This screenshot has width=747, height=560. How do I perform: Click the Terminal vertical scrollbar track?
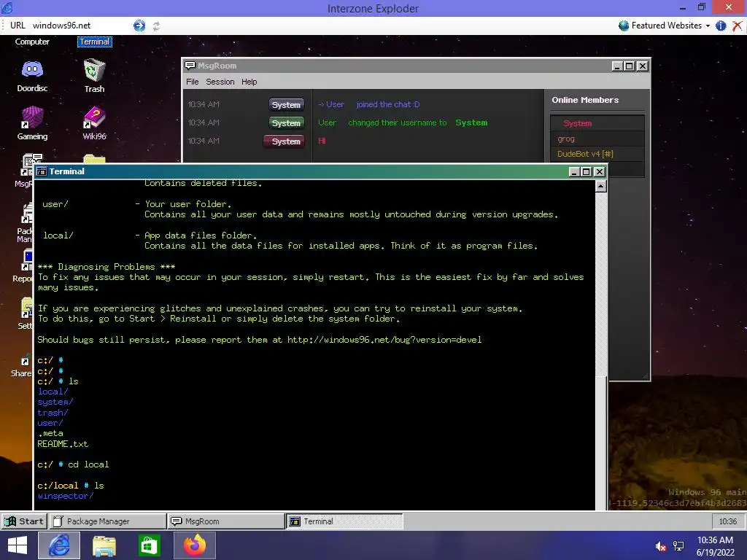click(x=601, y=284)
